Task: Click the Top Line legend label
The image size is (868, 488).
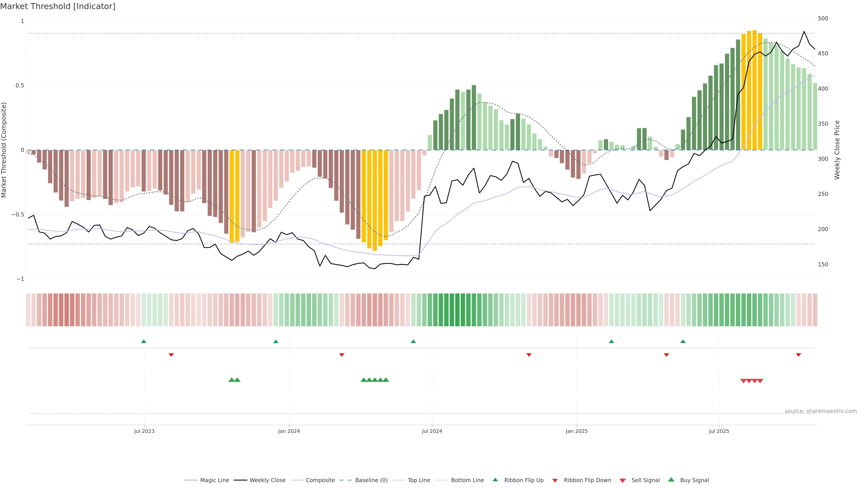Action: pos(419,480)
